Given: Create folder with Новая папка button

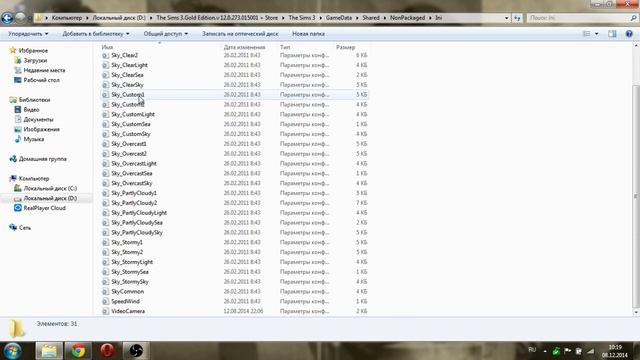Looking at the screenshot, I should [308, 34].
